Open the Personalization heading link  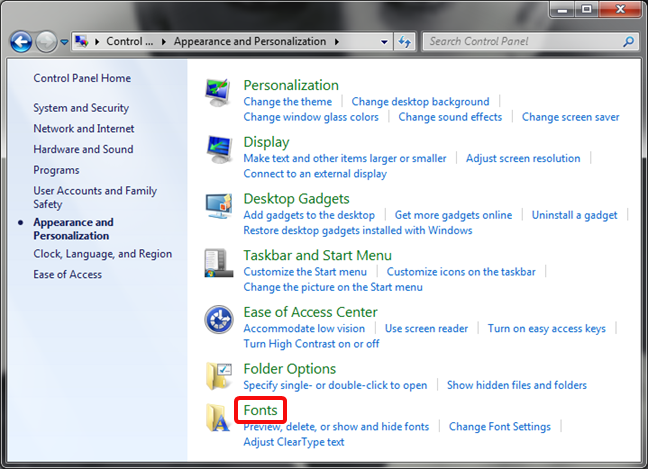click(291, 85)
